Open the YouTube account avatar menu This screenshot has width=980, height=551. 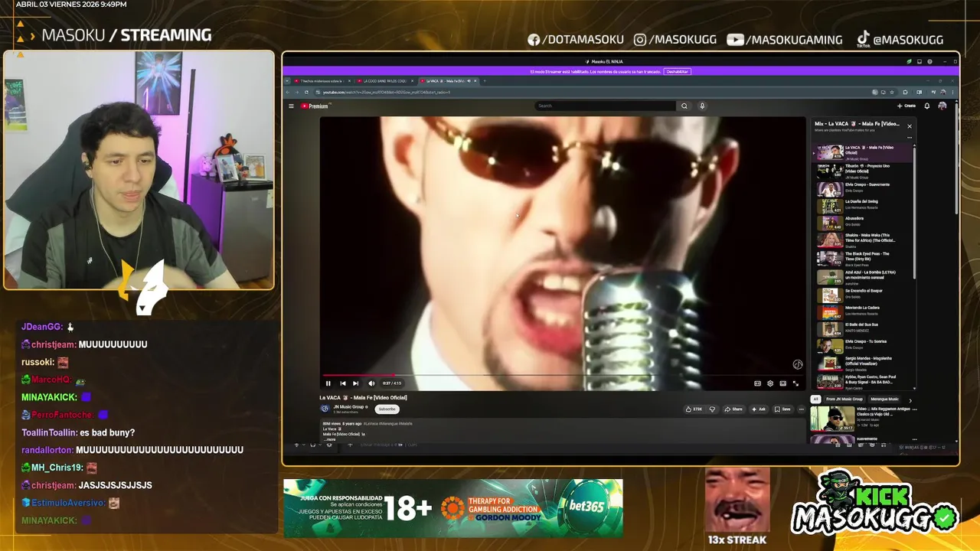942,106
